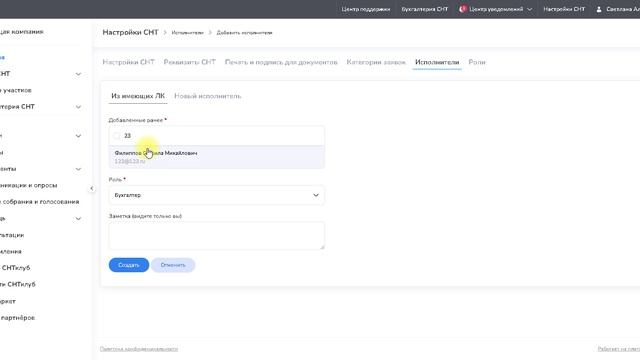Screen dimensions: 640x360
Task: Expand the СНТ sidebar section chevron
Action: click(78, 74)
